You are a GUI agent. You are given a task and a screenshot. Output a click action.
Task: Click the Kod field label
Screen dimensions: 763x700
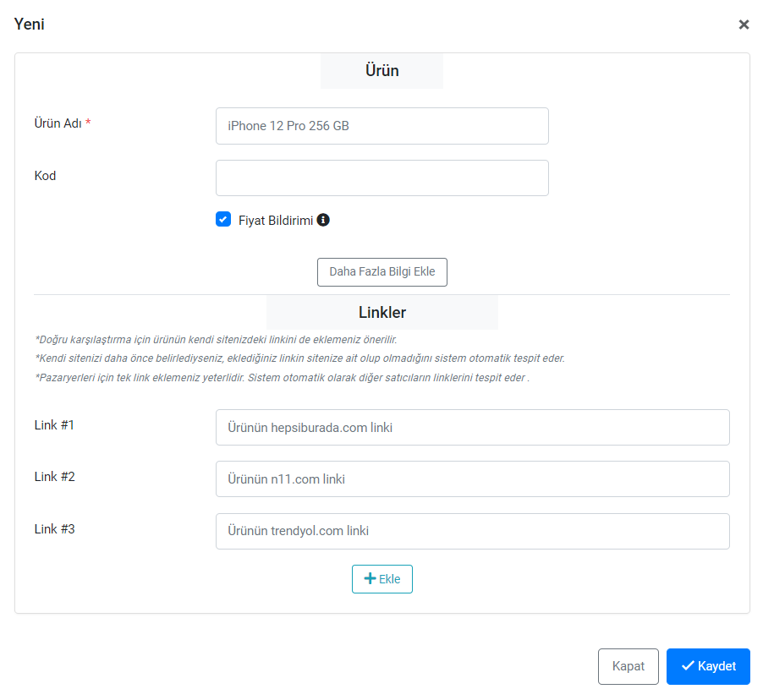(x=46, y=176)
